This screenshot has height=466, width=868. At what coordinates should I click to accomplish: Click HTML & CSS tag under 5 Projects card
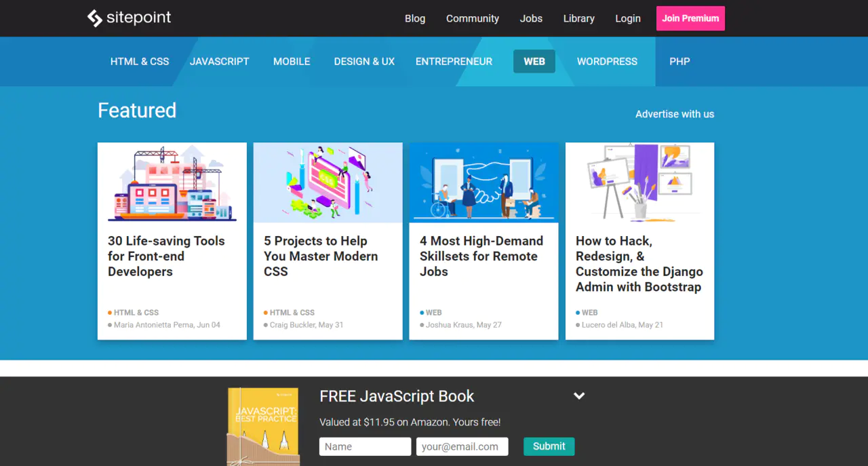[x=292, y=313]
